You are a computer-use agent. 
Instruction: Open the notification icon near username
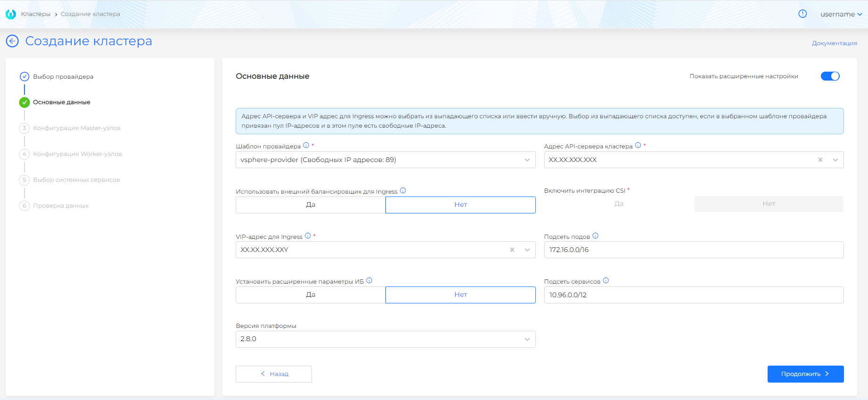[802, 14]
